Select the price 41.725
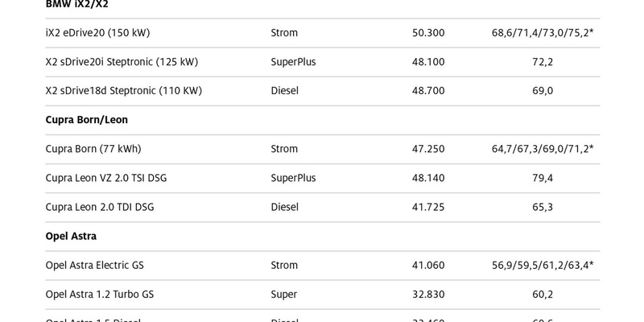 (x=427, y=207)
